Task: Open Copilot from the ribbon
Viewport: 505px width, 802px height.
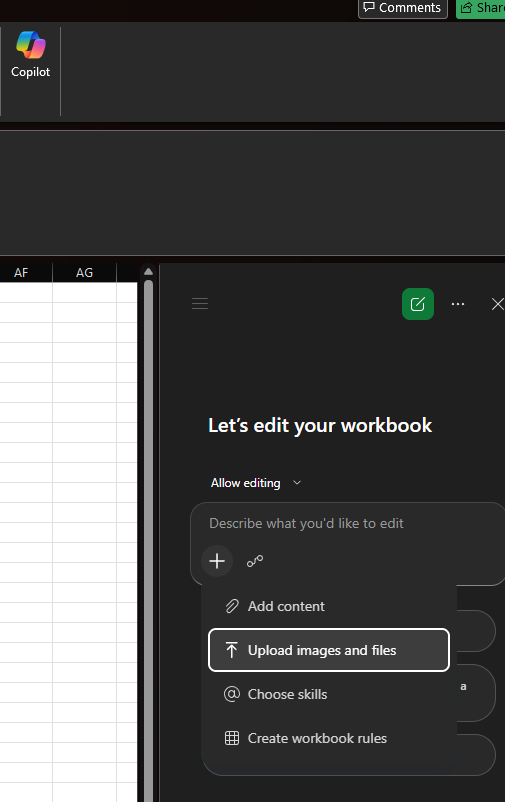Action: (31, 55)
